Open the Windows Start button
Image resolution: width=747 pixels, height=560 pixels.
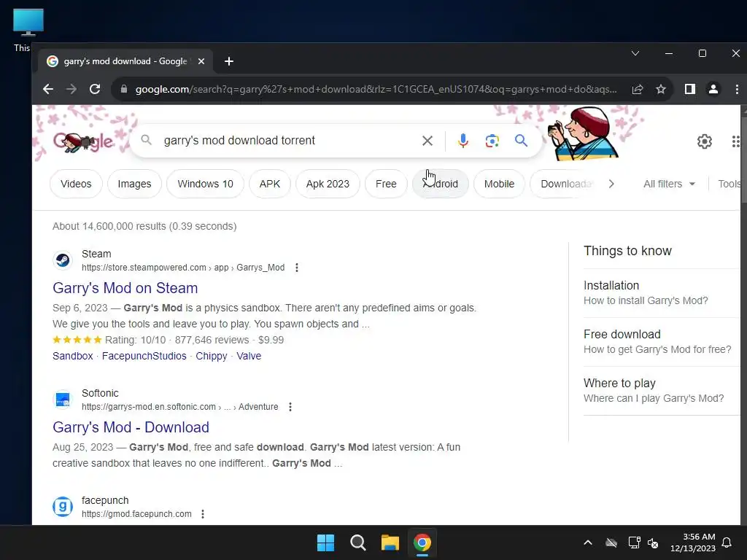326,542
